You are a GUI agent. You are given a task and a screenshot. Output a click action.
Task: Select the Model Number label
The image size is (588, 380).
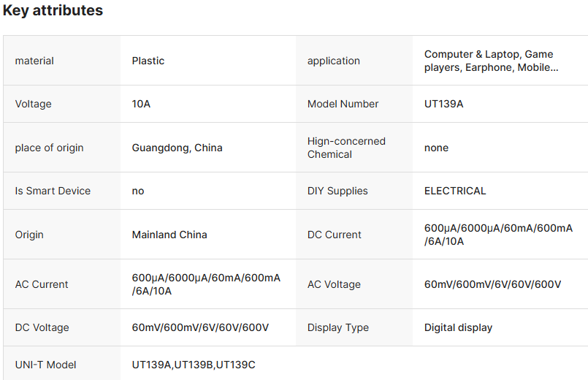click(x=343, y=104)
